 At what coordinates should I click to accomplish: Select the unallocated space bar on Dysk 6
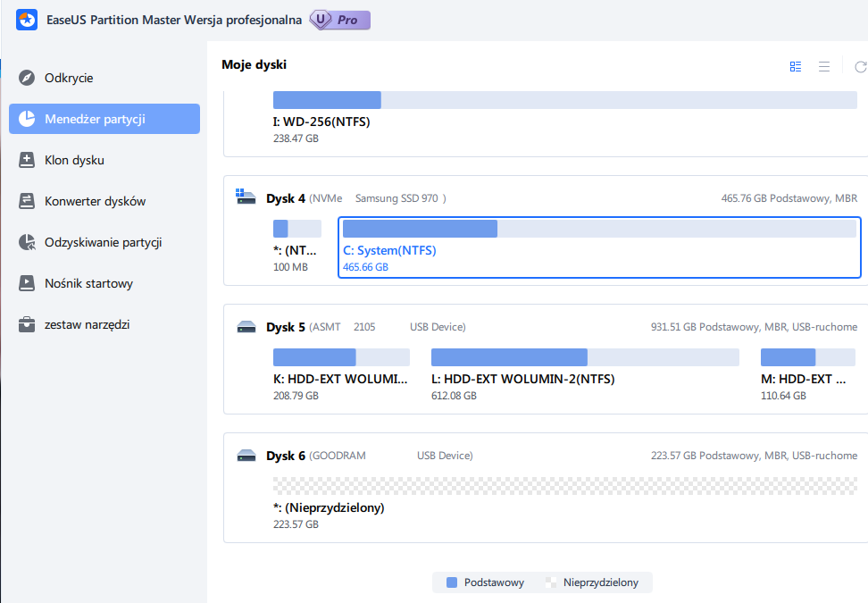point(565,486)
